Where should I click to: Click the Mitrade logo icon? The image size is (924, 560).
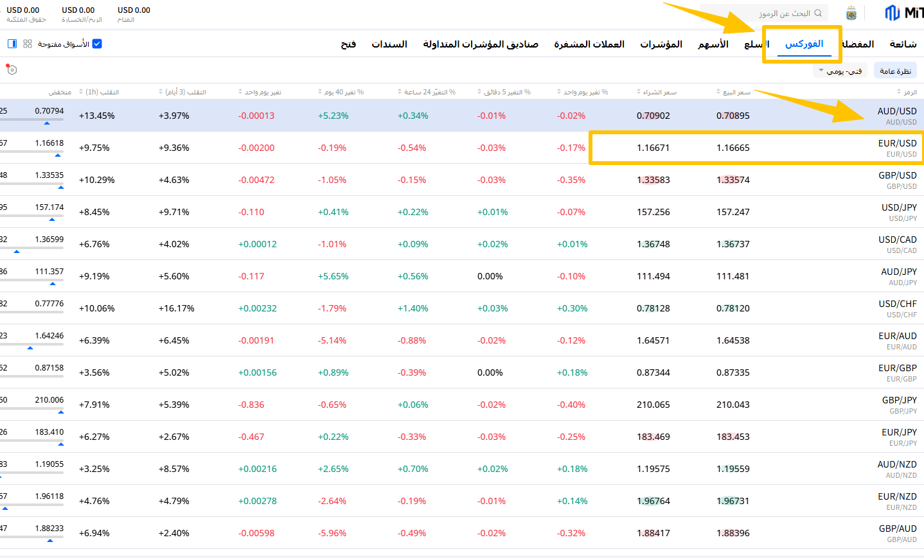click(x=892, y=13)
